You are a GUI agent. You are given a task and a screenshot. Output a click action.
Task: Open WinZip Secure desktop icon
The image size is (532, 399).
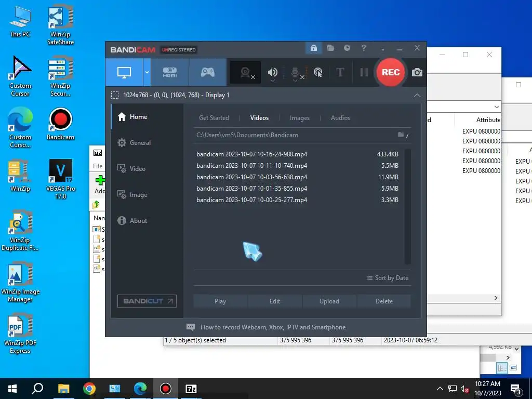point(60,76)
